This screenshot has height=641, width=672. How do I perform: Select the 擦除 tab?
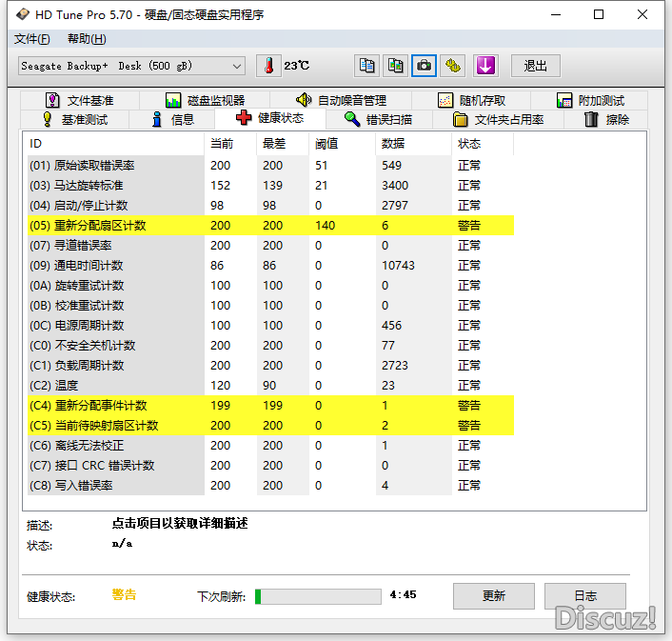(x=606, y=119)
